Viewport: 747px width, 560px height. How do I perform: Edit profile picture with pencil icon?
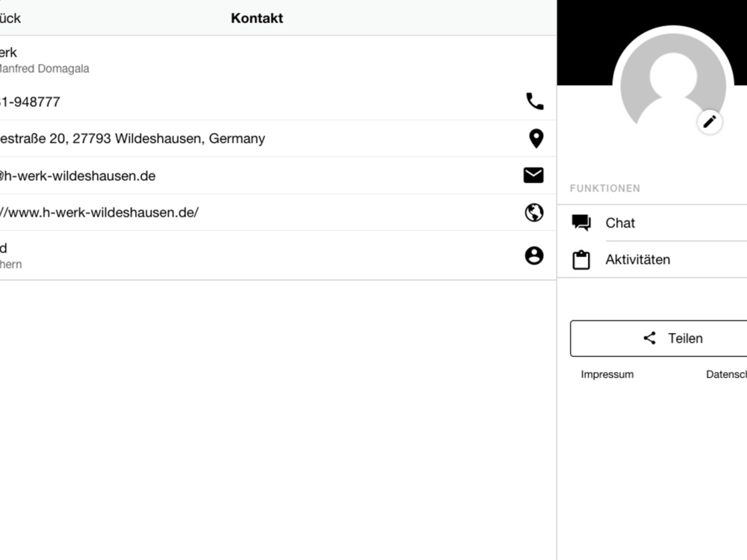pyautogui.click(x=710, y=122)
